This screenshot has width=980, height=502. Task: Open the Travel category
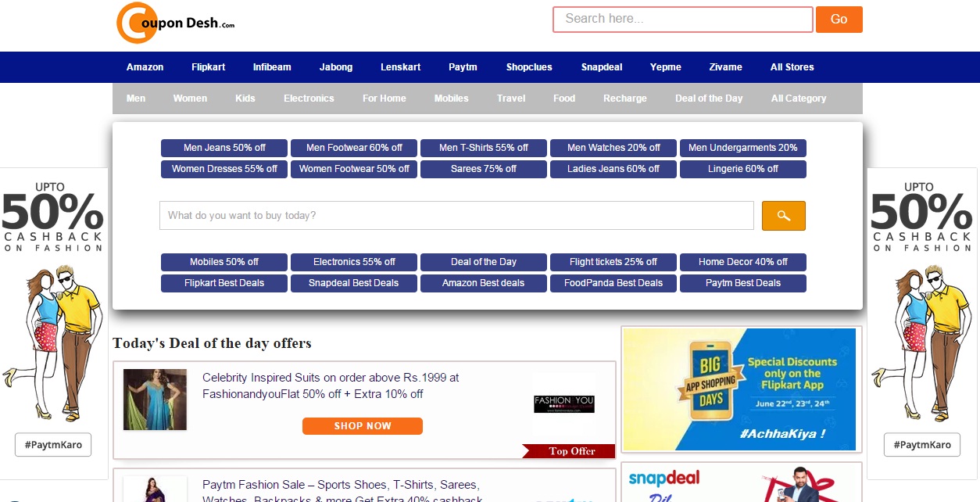[511, 99]
